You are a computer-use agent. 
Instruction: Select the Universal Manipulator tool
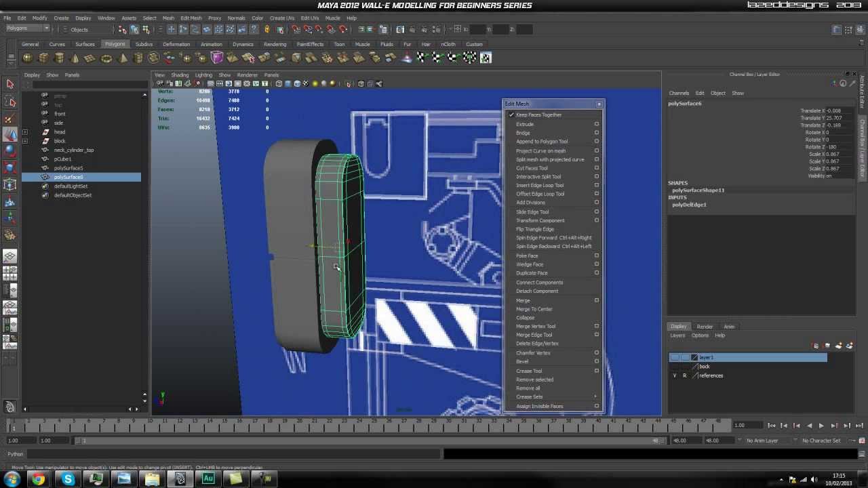pos(10,185)
